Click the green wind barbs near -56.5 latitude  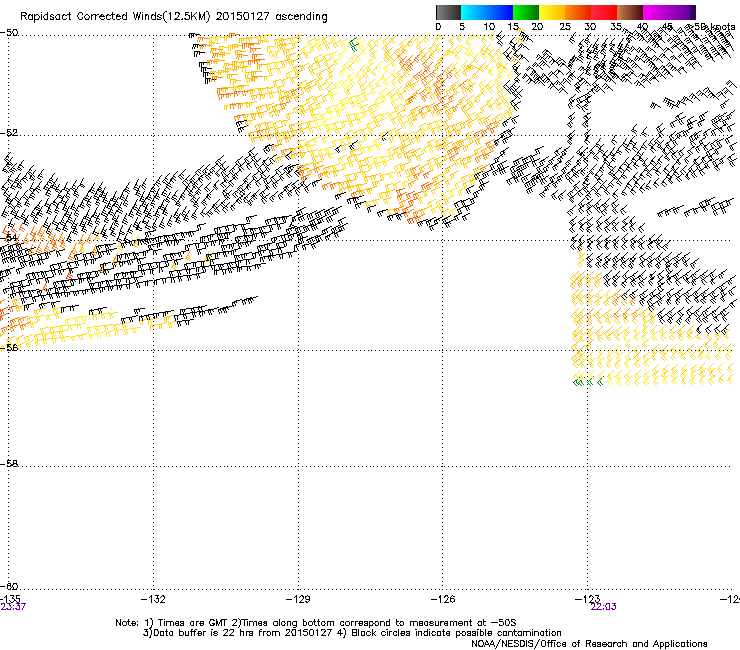[x=588, y=381]
